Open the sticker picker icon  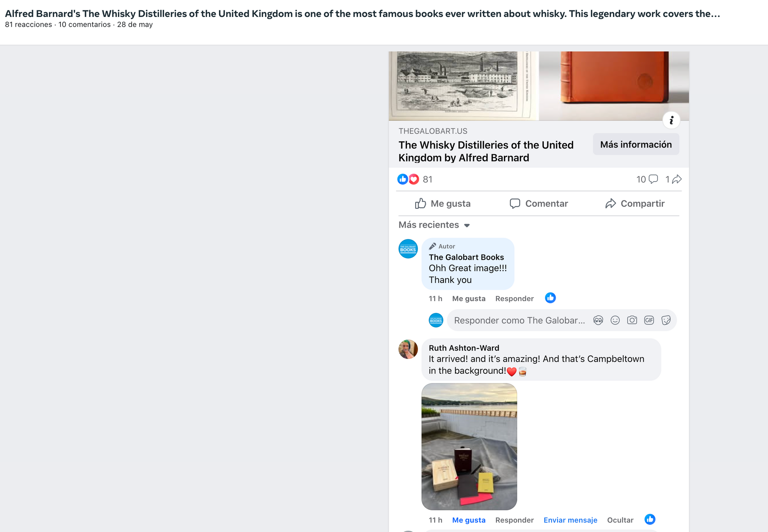coord(666,320)
